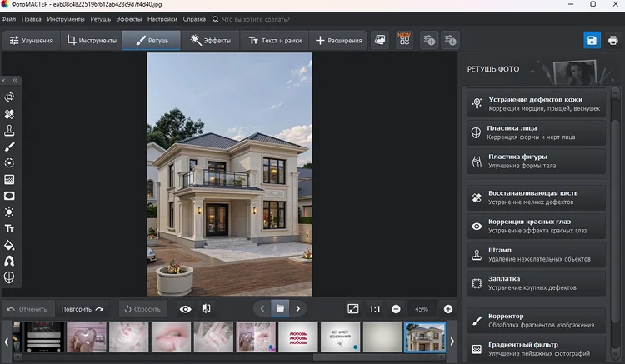
Task: Open Заплатка tool in right panel
Action: pos(536,283)
